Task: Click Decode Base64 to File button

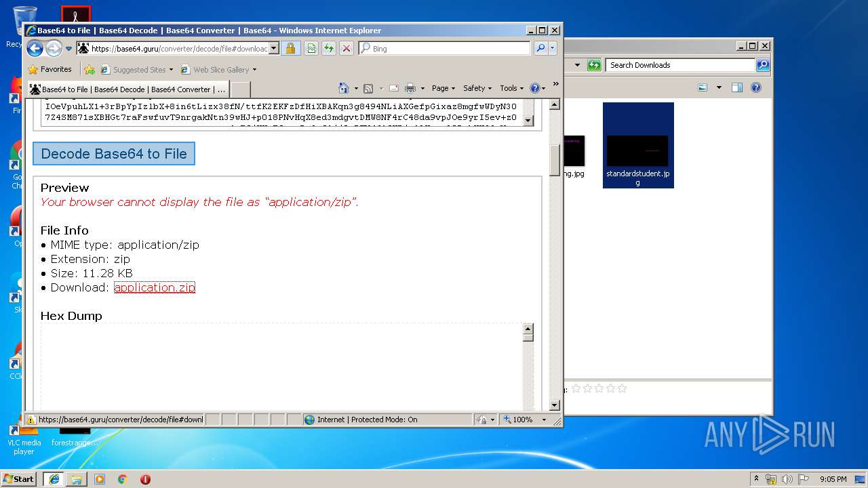Action: 114,154
